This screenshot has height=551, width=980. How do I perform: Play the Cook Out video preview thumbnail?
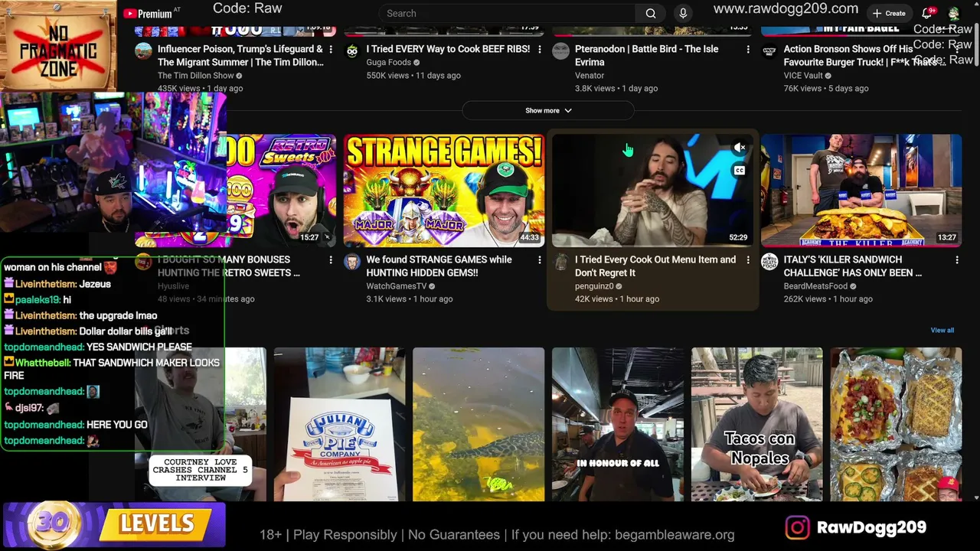(x=652, y=191)
